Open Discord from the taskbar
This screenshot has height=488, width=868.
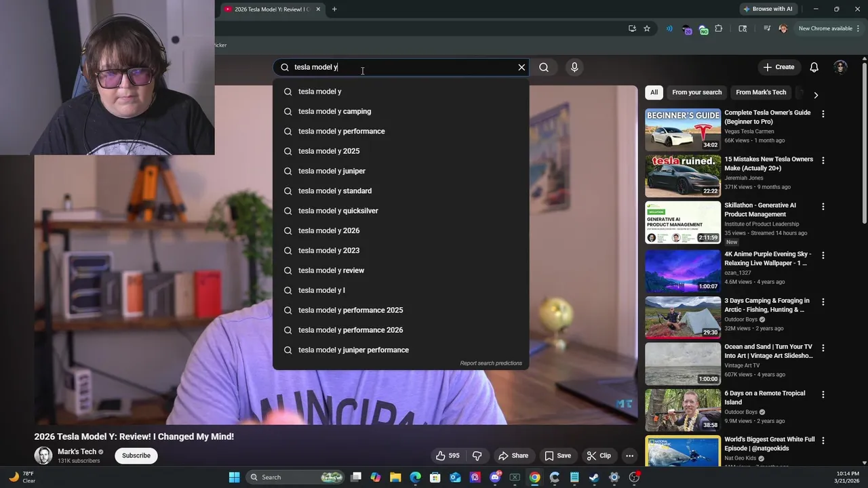pos(495,477)
